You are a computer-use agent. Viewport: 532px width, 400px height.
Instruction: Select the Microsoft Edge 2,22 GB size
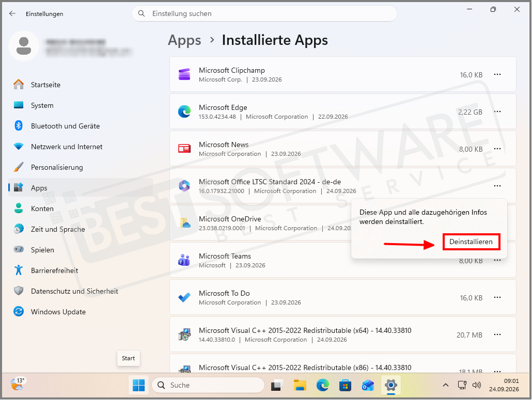click(470, 112)
